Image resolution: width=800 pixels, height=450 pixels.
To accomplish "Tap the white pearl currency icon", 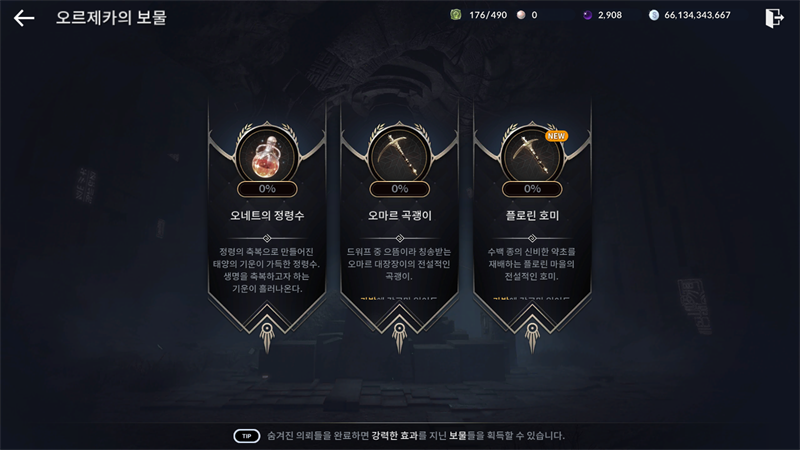I will (521, 15).
